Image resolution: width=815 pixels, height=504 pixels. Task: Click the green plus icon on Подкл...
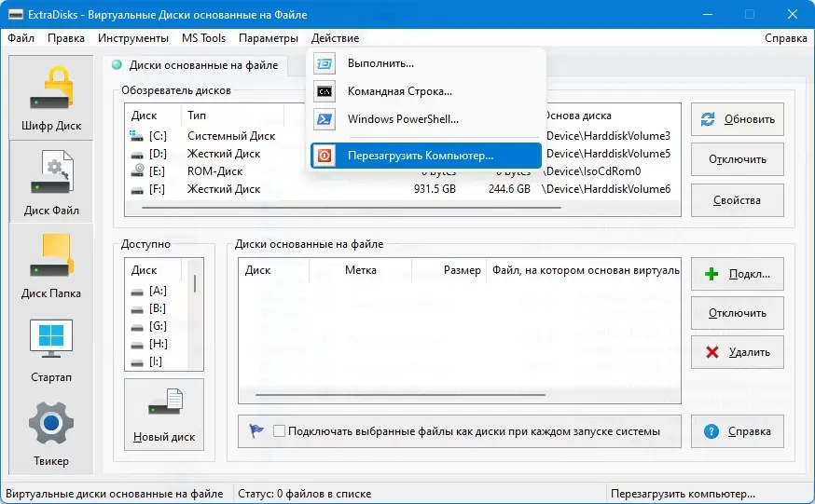click(x=711, y=274)
